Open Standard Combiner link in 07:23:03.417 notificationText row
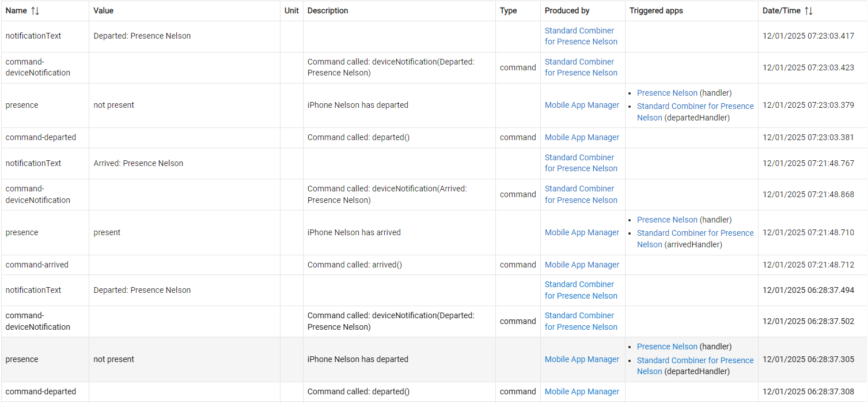Image resolution: width=868 pixels, height=403 pixels. coord(581,36)
